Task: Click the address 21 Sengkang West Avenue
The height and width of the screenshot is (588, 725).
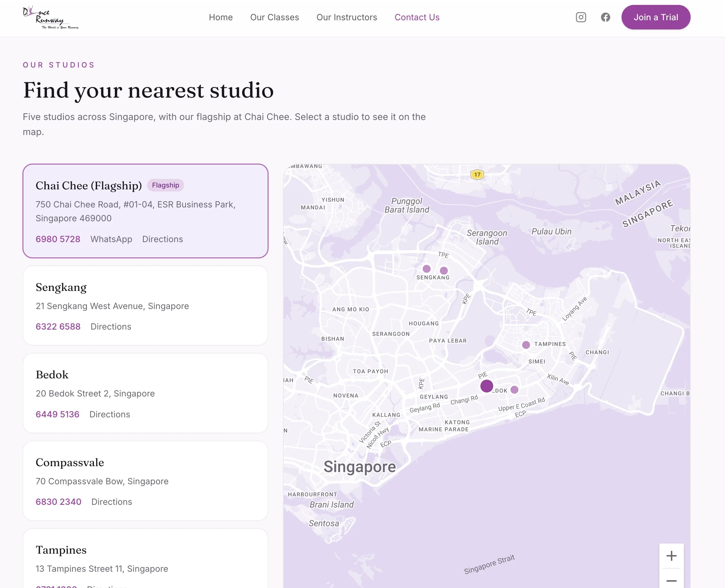Action: tap(112, 306)
